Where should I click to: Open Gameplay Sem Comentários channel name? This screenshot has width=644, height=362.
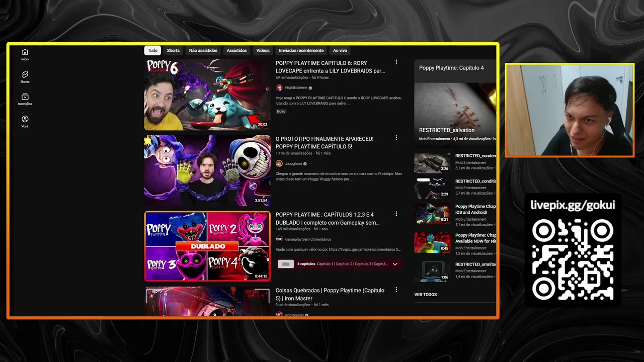[x=308, y=239]
